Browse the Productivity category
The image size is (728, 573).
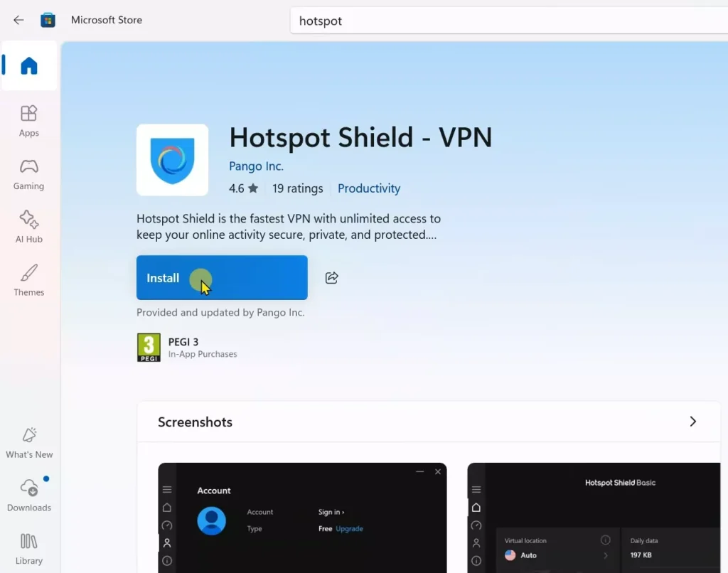[368, 188]
